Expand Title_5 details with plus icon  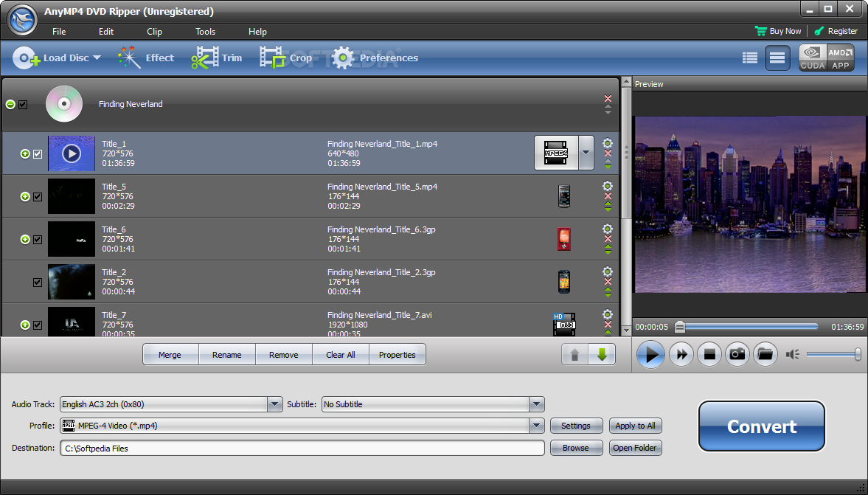[x=25, y=196]
